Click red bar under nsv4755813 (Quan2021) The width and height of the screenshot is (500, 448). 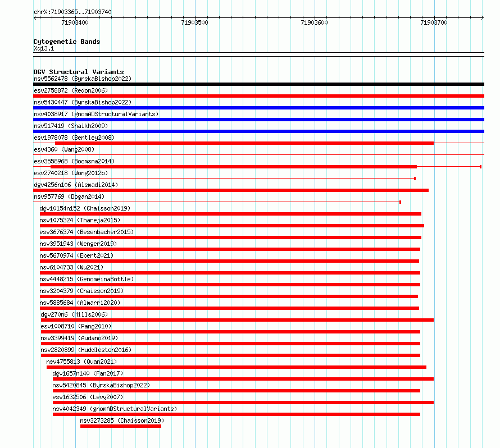click(x=237, y=367)
